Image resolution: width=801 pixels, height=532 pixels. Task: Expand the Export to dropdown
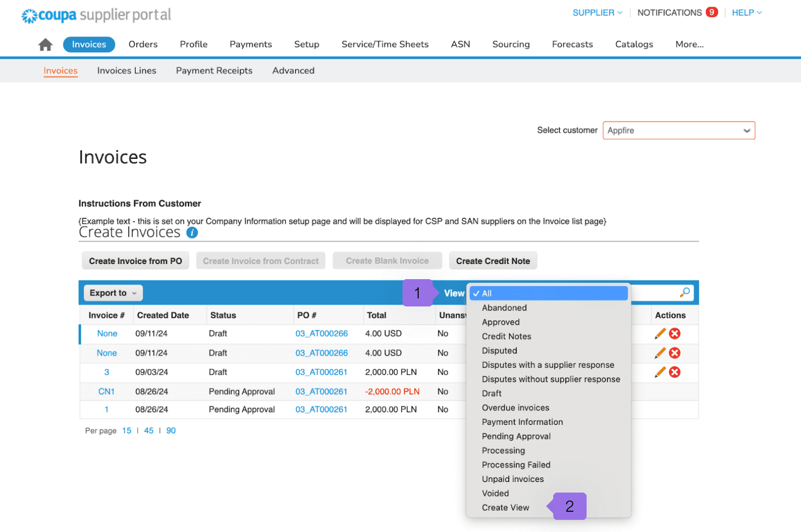point(113,293)
